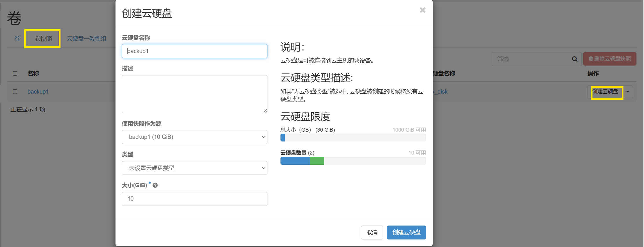The height and width of the screenshot is (247, 644).
Task: Click the 总大小 (GB) usage progress bar
Action: pyautogui.click(x=353, y=138)
